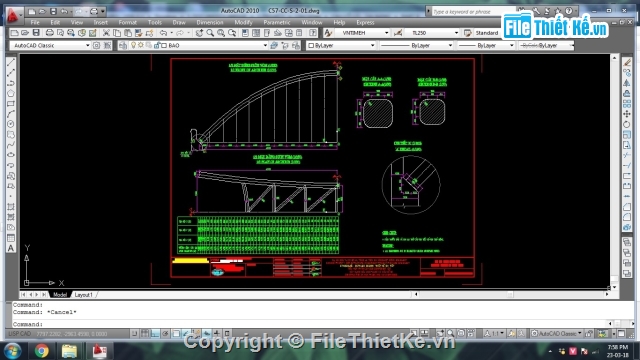Select the Rectangle draw tool
640x360 pixels.
[11, 104]
